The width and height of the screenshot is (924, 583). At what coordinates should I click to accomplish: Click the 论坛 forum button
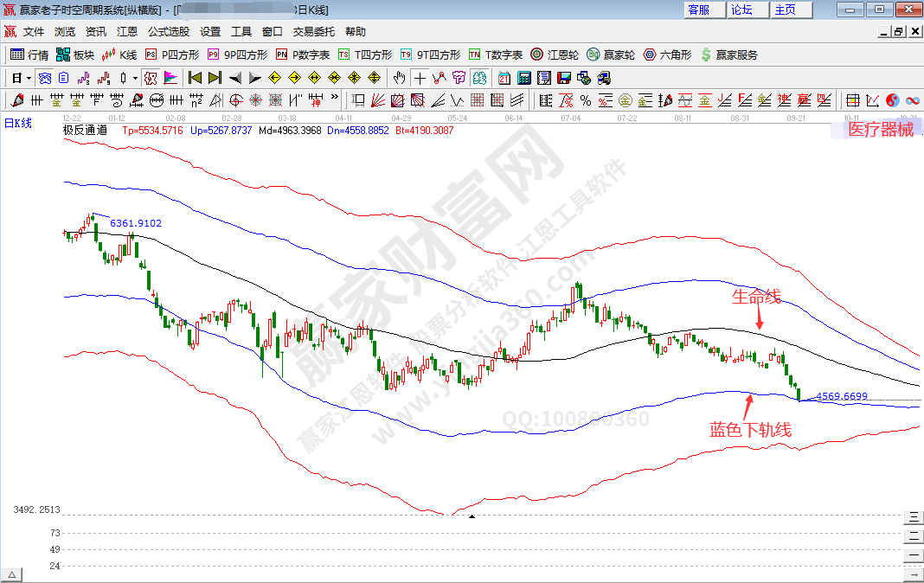pyautogui.click(x=742, y=10)
